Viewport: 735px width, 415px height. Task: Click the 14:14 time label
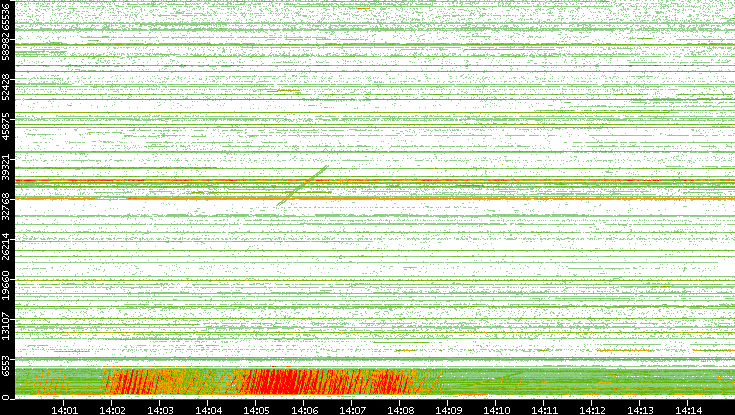pos(688,409)
